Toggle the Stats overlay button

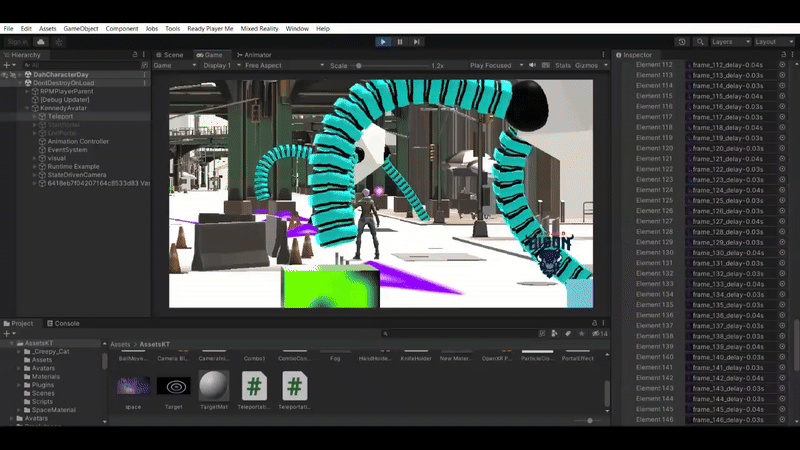click(x=563, y=65)
